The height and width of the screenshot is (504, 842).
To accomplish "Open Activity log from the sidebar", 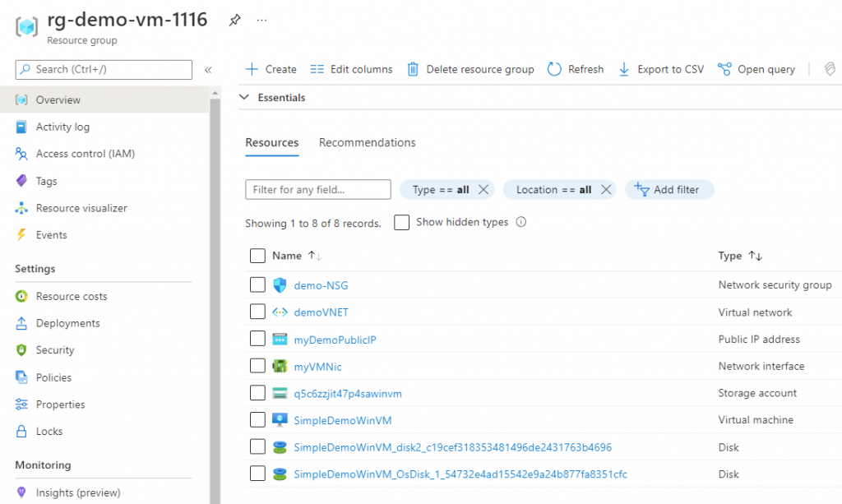I will click(62, 127).
